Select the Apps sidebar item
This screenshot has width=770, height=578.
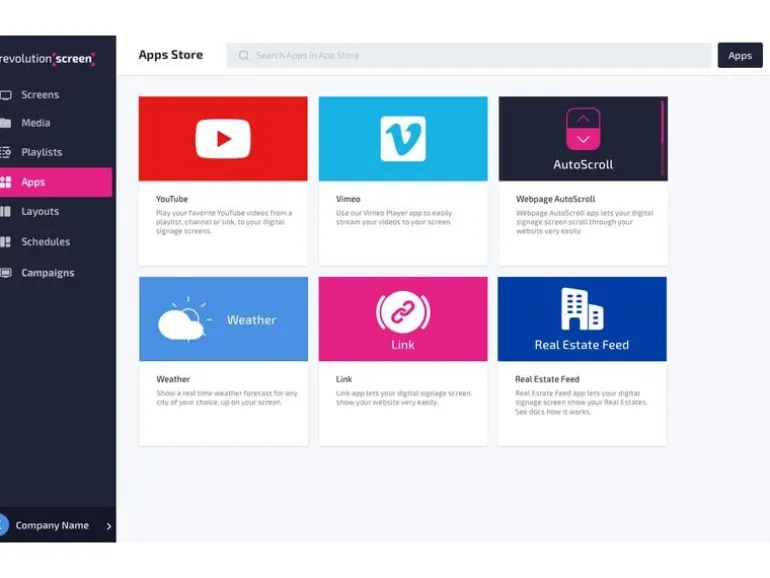click(56, 182)
